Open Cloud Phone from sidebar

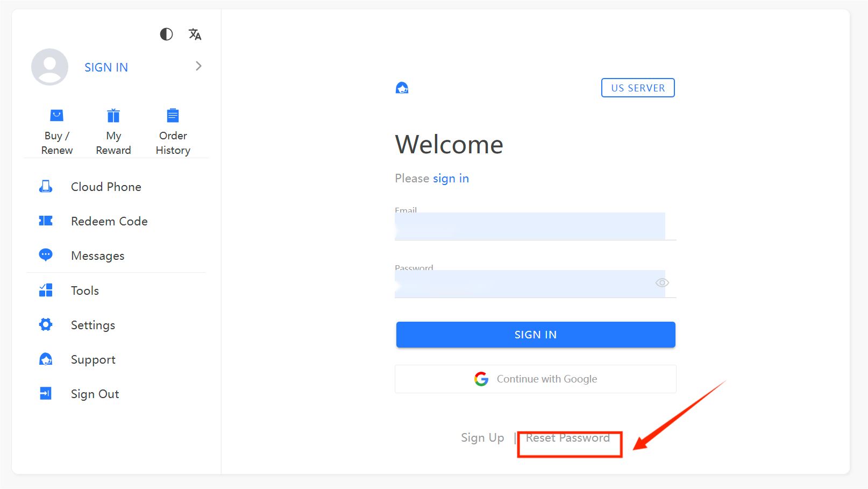(x=106, y=187)
